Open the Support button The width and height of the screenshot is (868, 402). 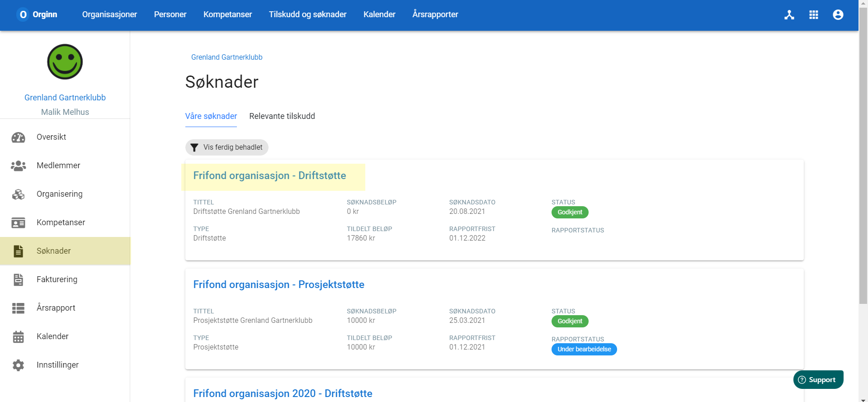(x=818, y=380)
